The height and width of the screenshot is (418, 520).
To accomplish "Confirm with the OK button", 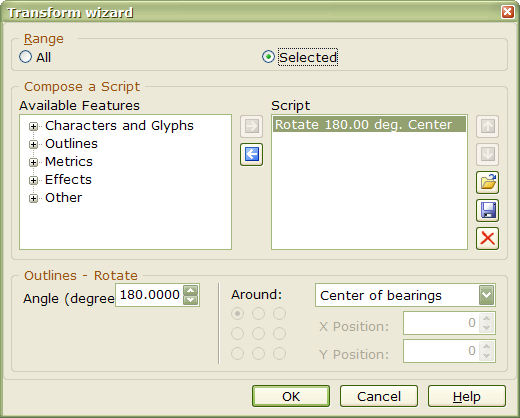I will tap(291, 396).
